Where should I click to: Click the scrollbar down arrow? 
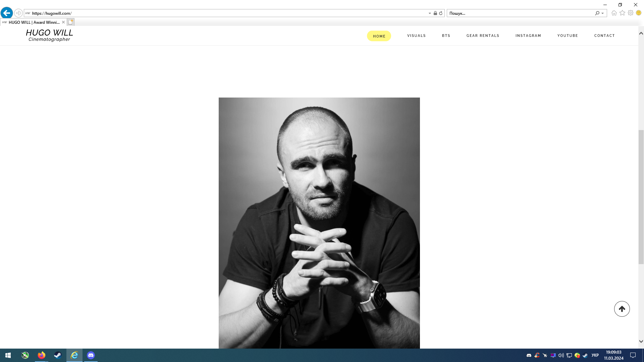click(x=641, y=341)
